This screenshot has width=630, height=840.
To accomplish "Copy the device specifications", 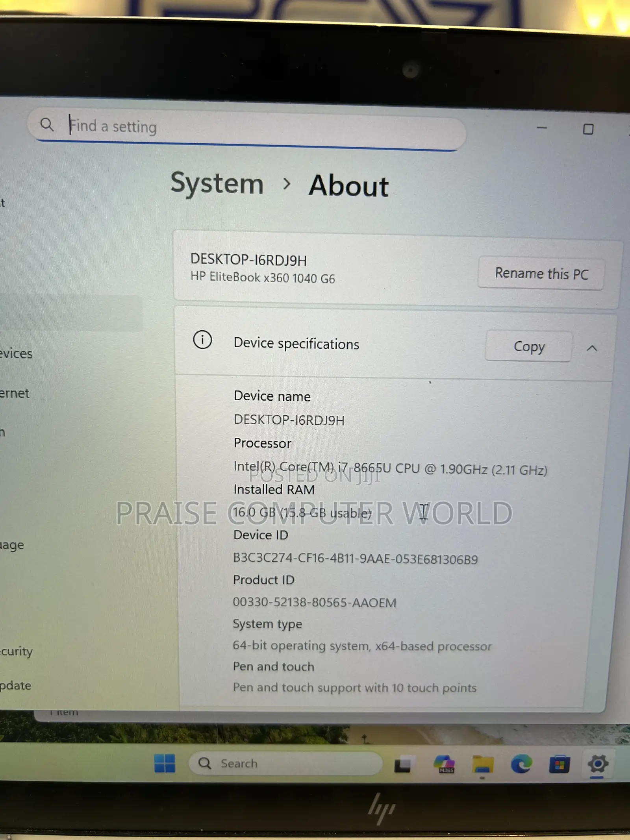I will pyautogui.click(x=528, y=346).
